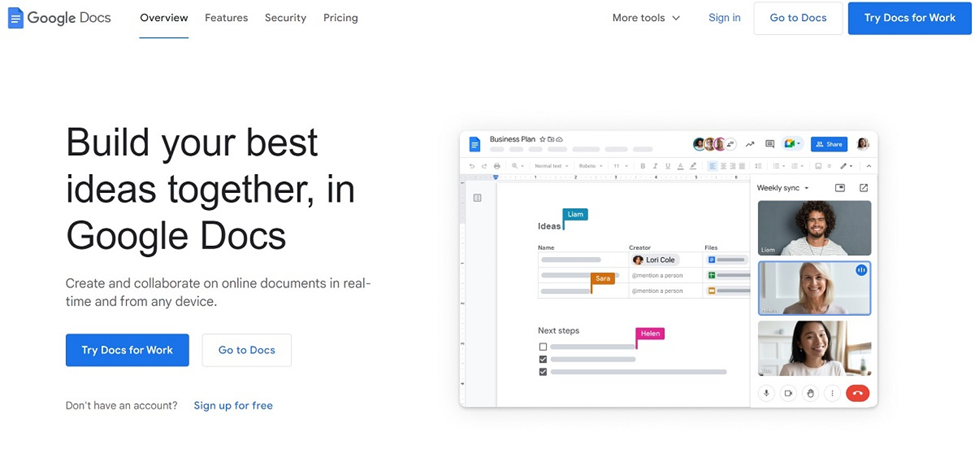Open comment history icon in document header
Image resolution: width=975 pixels, height=450 pixels.
coord(769,144)
